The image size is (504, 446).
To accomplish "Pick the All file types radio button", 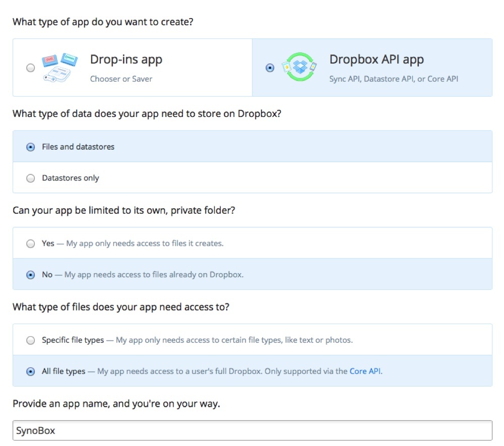I will [31, 371].
